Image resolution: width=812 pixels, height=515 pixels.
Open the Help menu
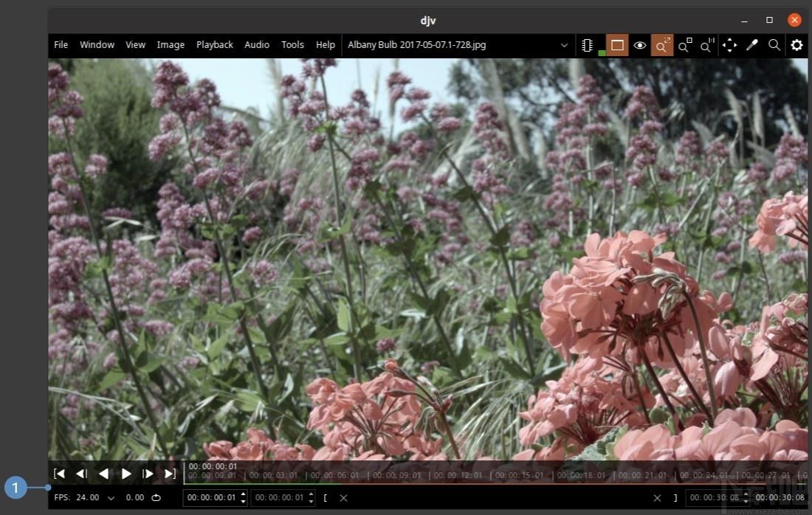click(326, 45)
